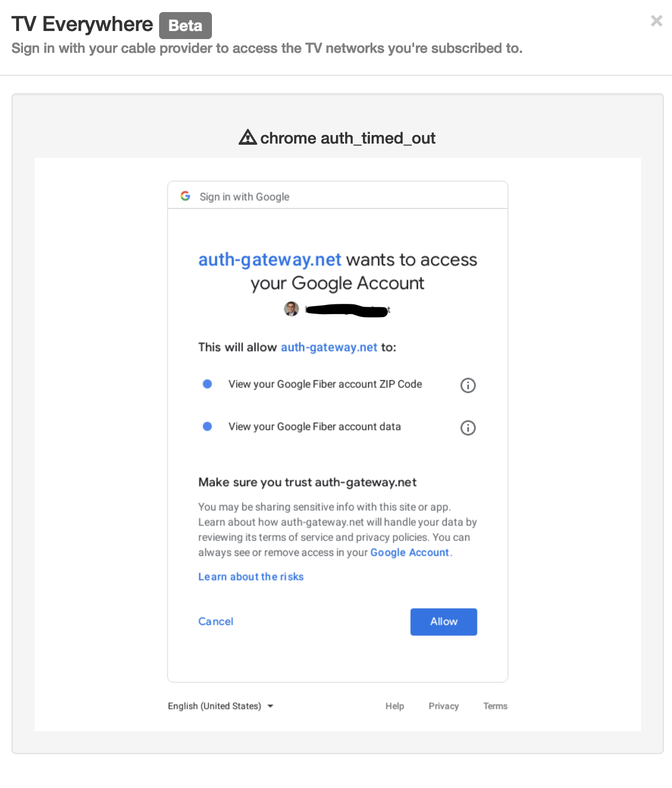Click the Beta badge
This screenshot has height=788, width=672.
tap(185, 26)
